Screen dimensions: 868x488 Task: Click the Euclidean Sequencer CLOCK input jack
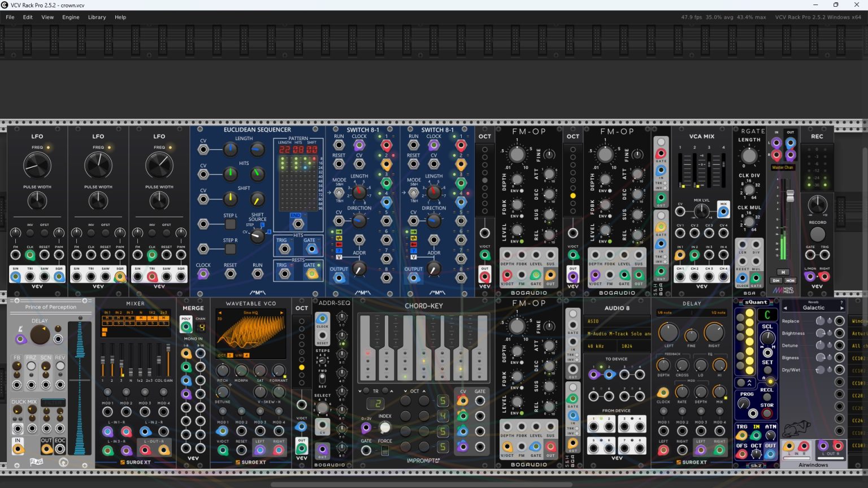(203, 274)
